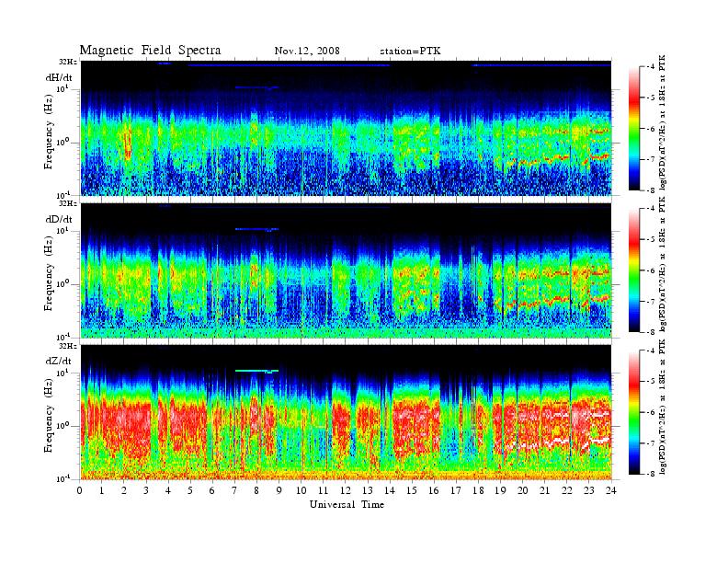Image resolution: width=728 pixels, height=563 pixels.
Task: Click the vertical PSD unit label beside dZ/dt color bar
Action: [663, 407]
